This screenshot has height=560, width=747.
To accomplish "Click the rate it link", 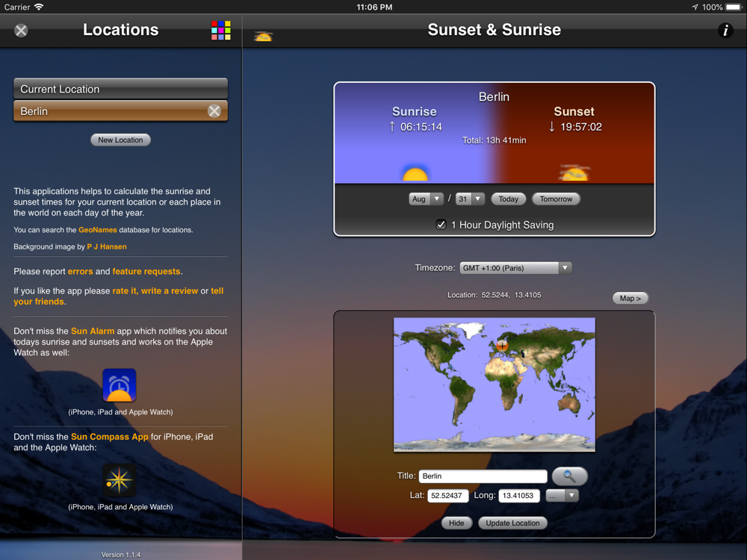I will (125, 291).
